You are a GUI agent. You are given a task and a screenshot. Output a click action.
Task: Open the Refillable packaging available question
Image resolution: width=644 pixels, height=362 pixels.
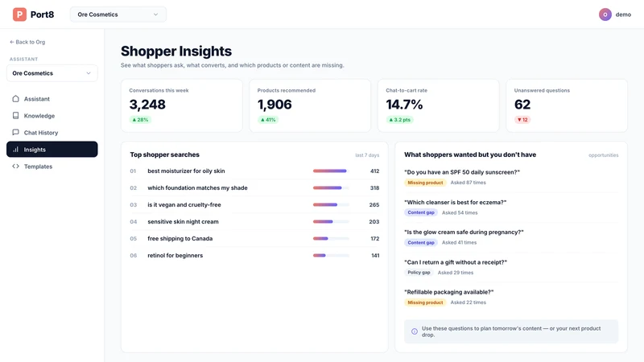coord(448,292)
